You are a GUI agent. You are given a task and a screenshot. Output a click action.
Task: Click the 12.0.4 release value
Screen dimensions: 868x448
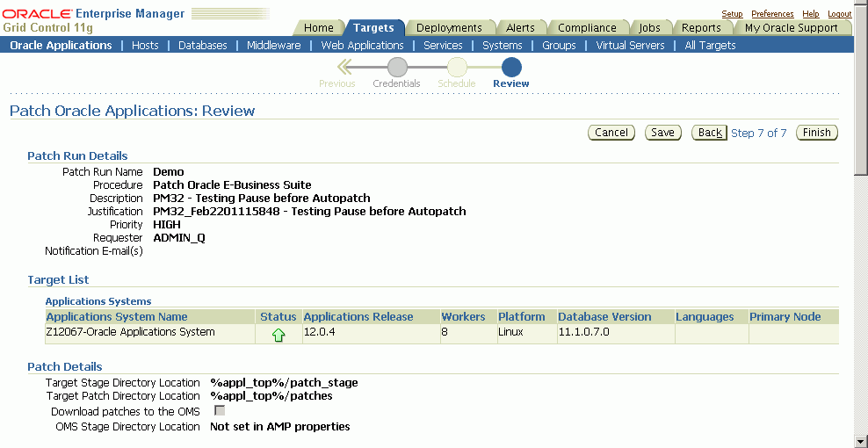click(320, 332)
